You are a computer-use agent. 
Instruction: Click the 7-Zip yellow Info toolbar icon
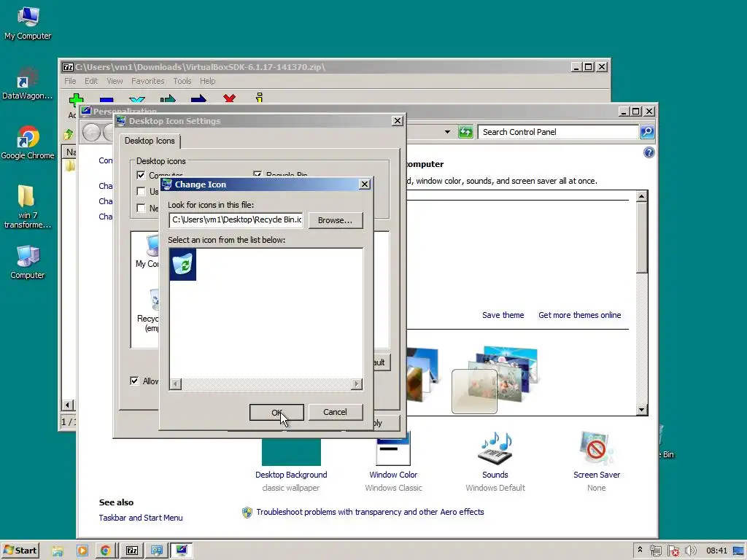[259, 98]
